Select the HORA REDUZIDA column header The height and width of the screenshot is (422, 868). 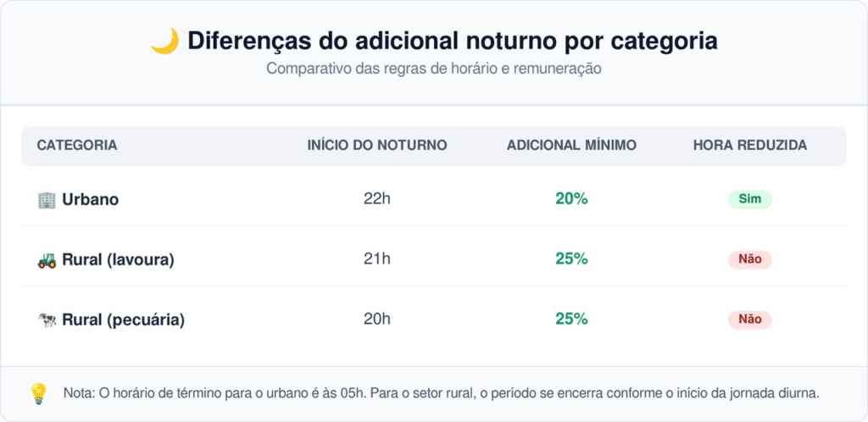point(749,146)
